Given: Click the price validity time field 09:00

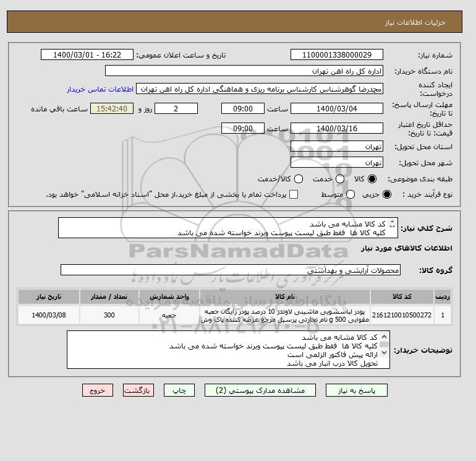Looking at the screenshot, I should pyautogui.click(x=243, y=128).
